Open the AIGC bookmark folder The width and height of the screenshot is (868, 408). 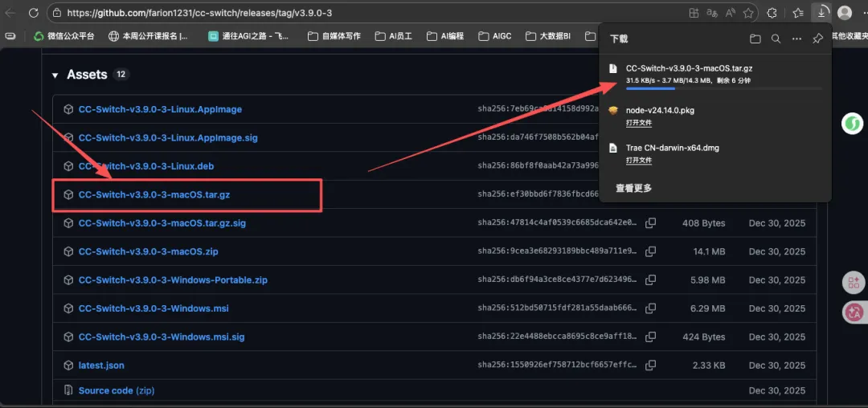[495, 36]
